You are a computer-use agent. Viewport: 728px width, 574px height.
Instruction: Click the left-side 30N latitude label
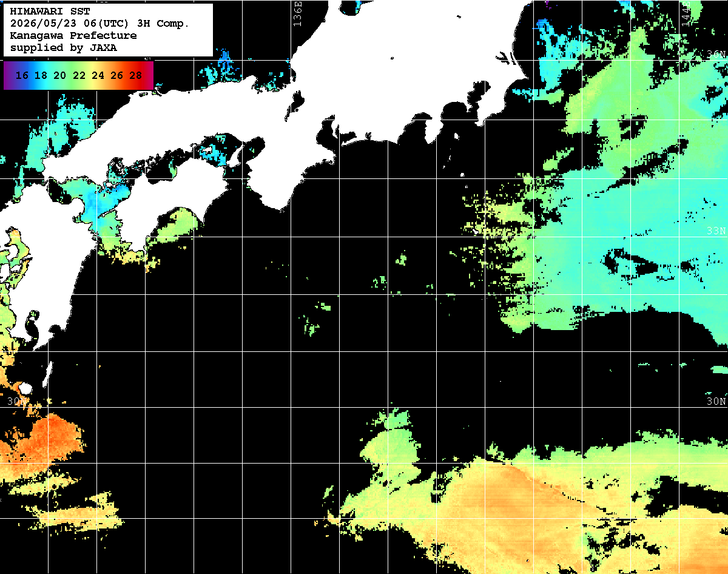pos(17,402)
